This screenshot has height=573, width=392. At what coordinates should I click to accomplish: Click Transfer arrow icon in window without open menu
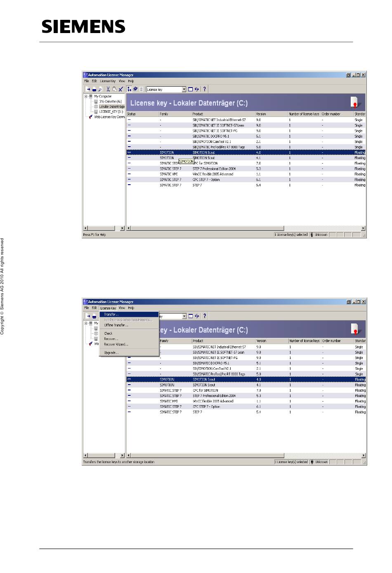point(88,89)
